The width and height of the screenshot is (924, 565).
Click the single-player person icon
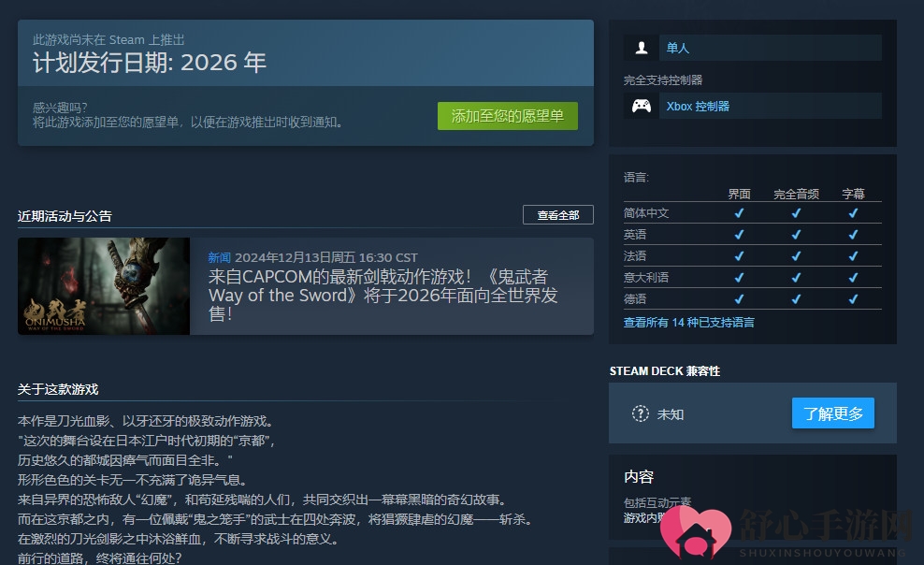[642, 48]
